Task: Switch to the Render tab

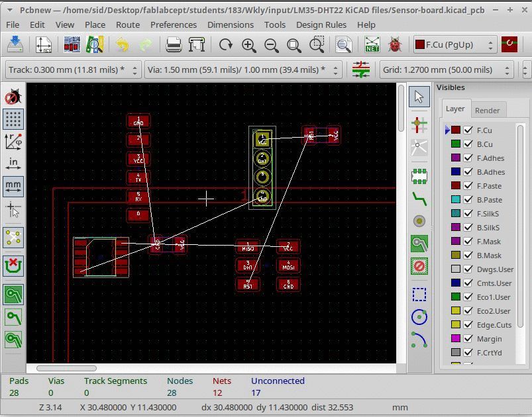Action: point(487,110)
